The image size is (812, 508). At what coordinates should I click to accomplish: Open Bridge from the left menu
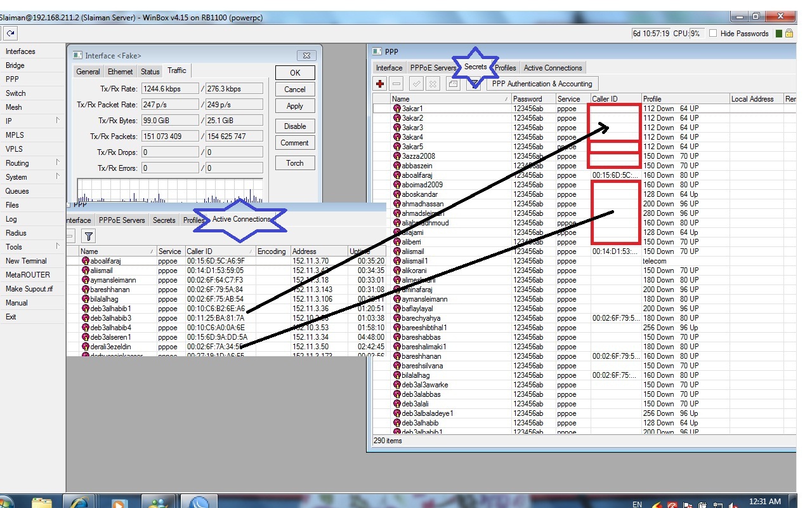15,65
